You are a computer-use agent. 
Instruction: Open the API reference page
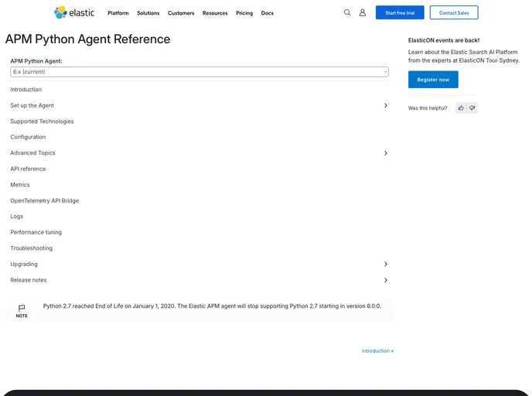tap(28, 169)
